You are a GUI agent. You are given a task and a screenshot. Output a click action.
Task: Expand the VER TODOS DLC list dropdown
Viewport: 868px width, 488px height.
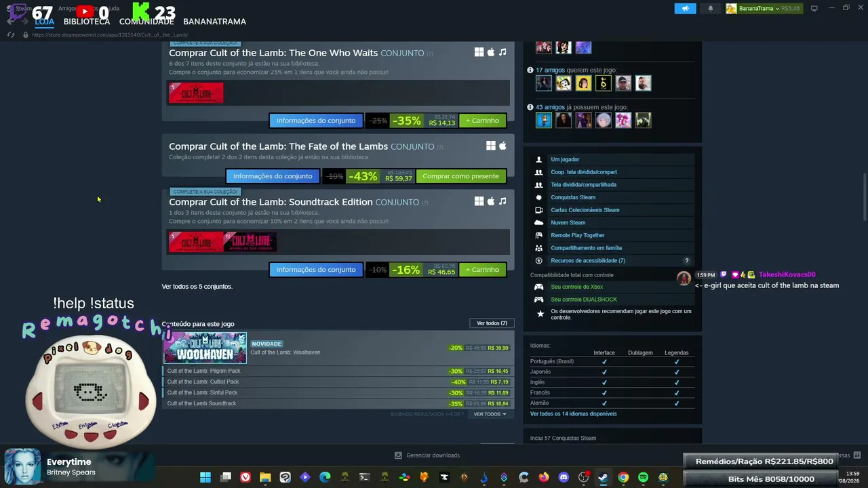click(490, 414)
